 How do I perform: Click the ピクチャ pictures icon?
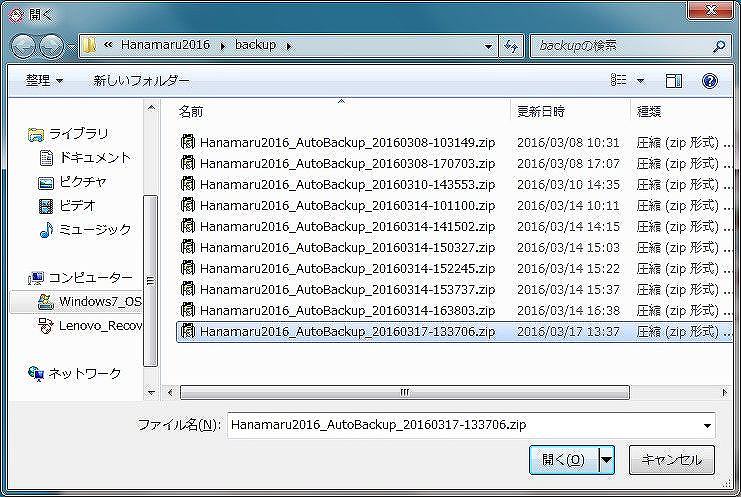click(x=46, y=182)
